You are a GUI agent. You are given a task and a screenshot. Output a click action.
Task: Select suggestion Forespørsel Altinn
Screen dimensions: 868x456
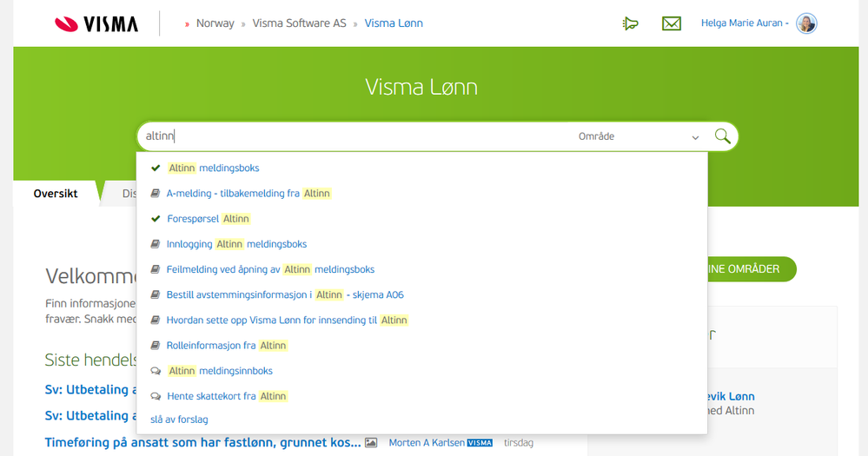(x=209, y=219)
